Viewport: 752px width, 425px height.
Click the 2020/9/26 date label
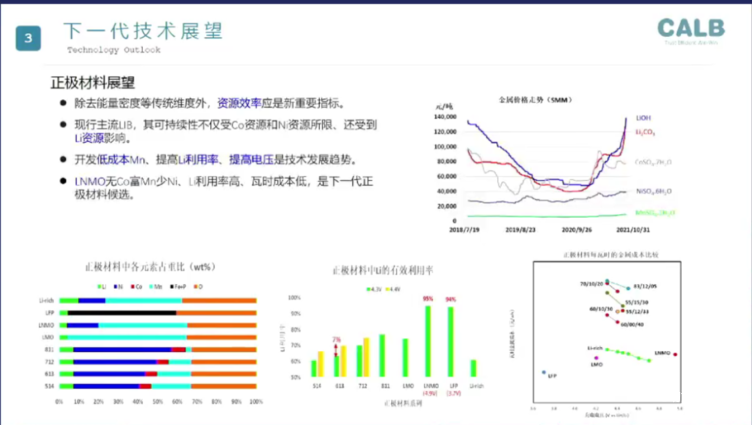tap(576, 230)
